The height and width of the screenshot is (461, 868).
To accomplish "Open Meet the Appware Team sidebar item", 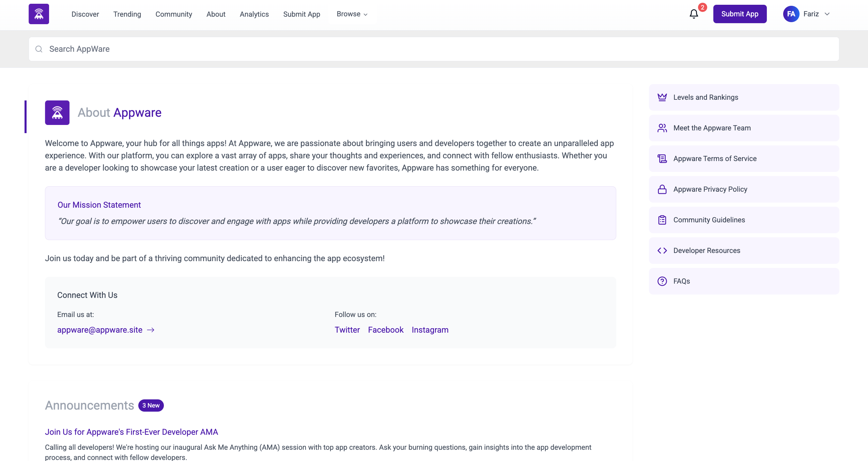I will (x=744, y=128).
